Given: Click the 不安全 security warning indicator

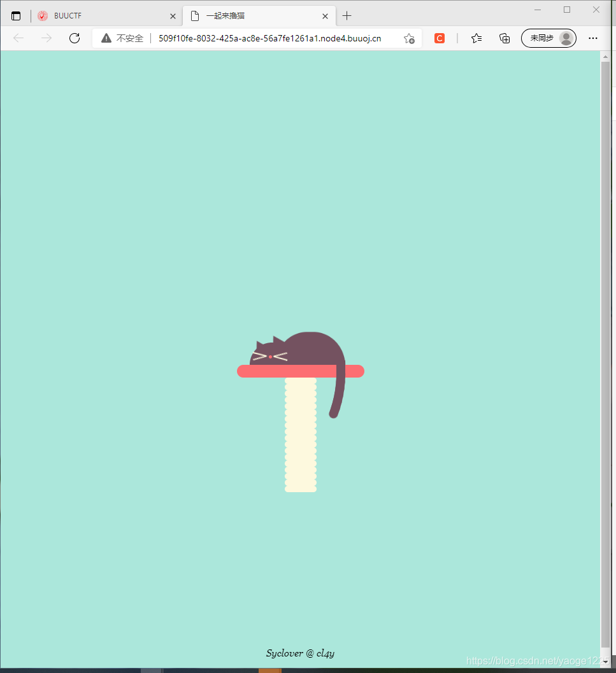Looking at the screenshot, I should [122, 38].
